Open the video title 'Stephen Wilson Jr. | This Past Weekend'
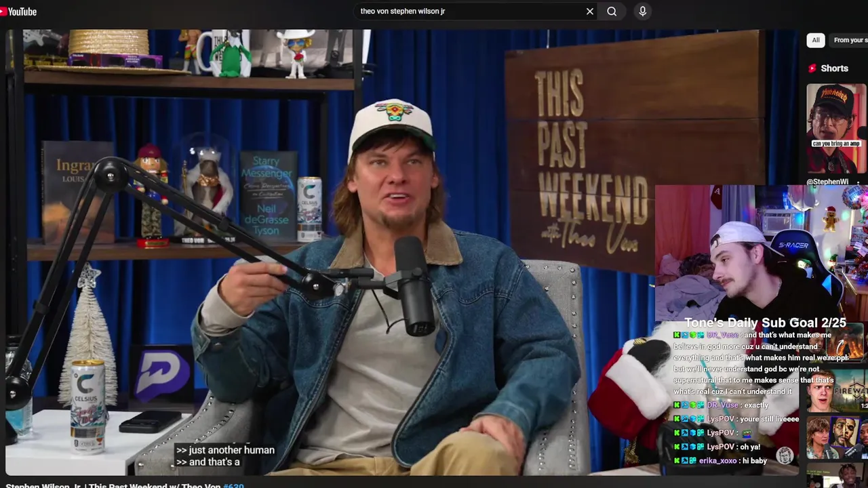This screenshot has width=868, height=488. point(113,485)
